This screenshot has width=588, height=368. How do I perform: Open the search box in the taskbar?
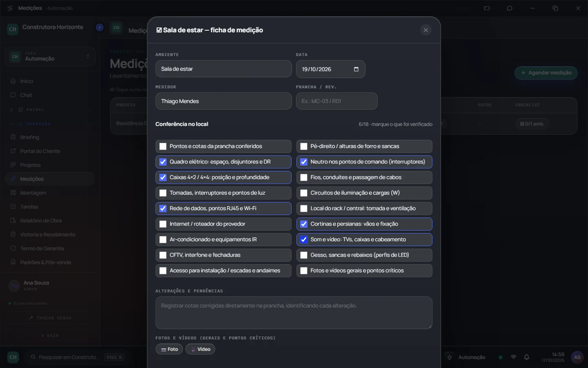[78, 357]
